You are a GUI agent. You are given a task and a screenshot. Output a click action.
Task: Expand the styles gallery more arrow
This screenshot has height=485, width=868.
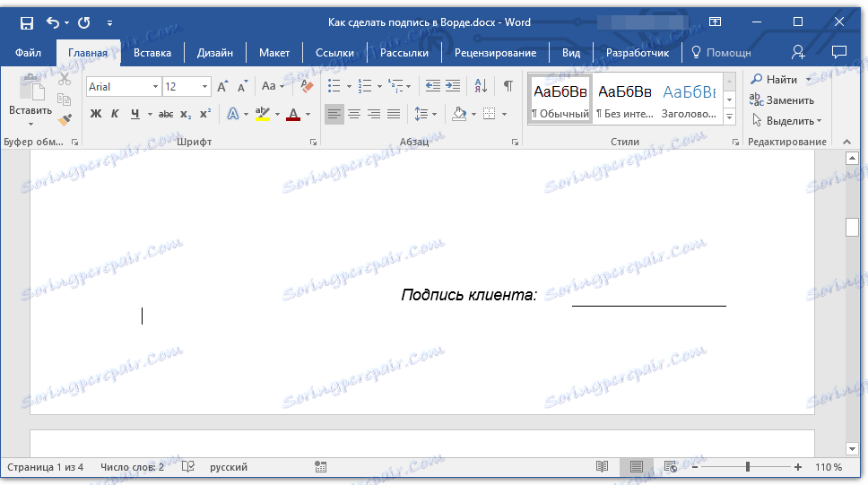[x=730, y=117]
